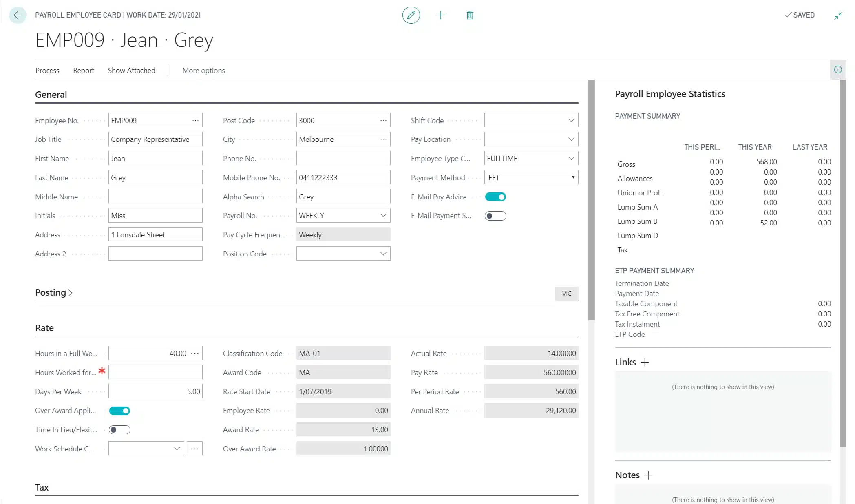Toggle the FactBox info pane icon
The image size is (855, 504).
point(838,70)
